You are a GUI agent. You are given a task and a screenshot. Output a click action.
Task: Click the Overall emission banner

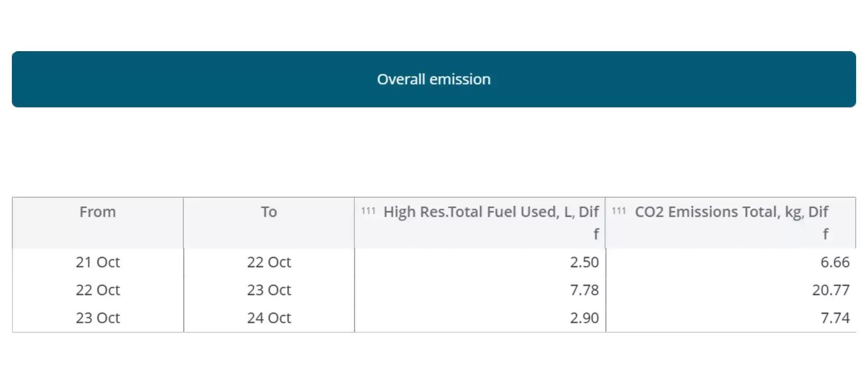pyautogui.click(x=434, y=79)
